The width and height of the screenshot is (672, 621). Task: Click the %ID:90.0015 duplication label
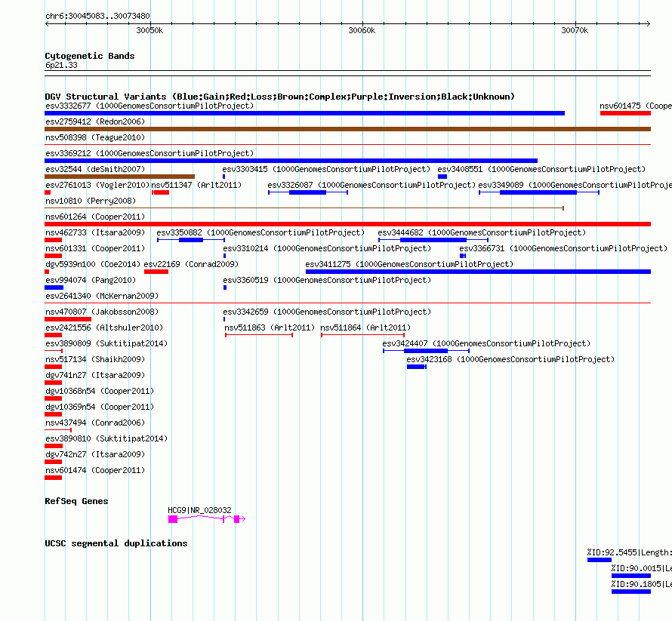(641, 568)
